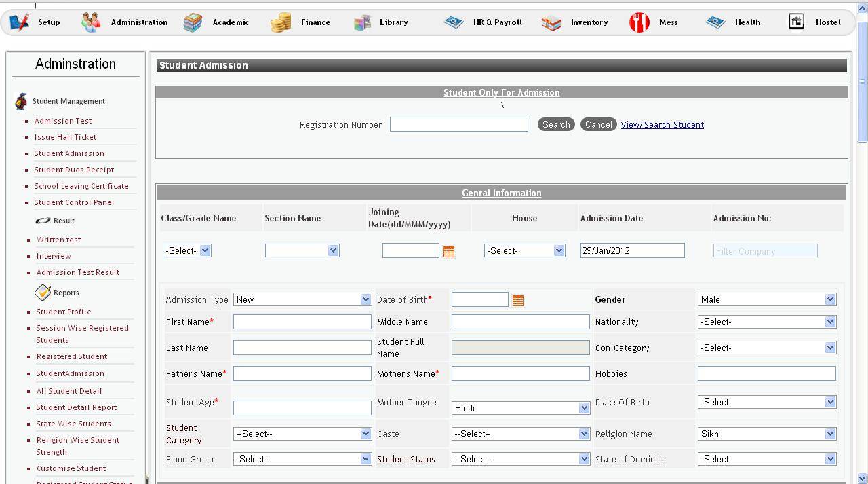
Task: Click the Admission Date field
Action: [x=632, y=250]
